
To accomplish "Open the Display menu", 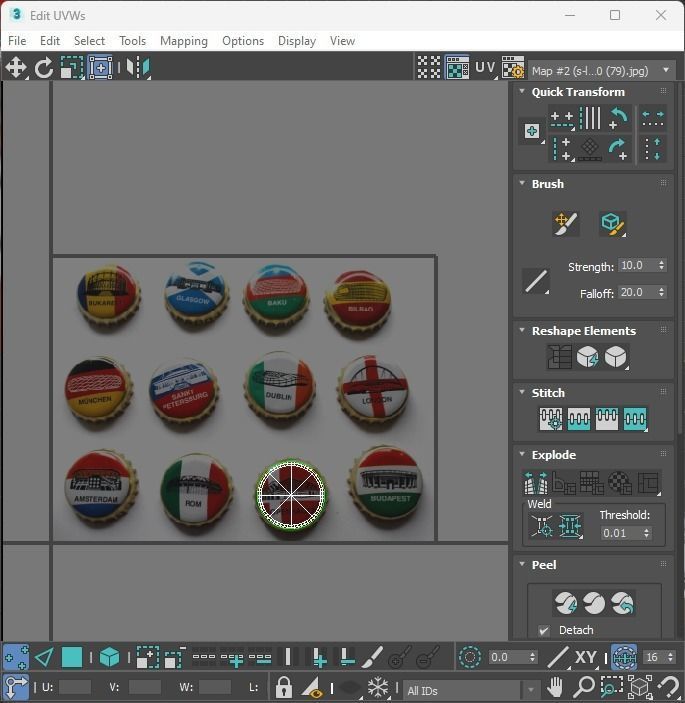I will 297,41.
